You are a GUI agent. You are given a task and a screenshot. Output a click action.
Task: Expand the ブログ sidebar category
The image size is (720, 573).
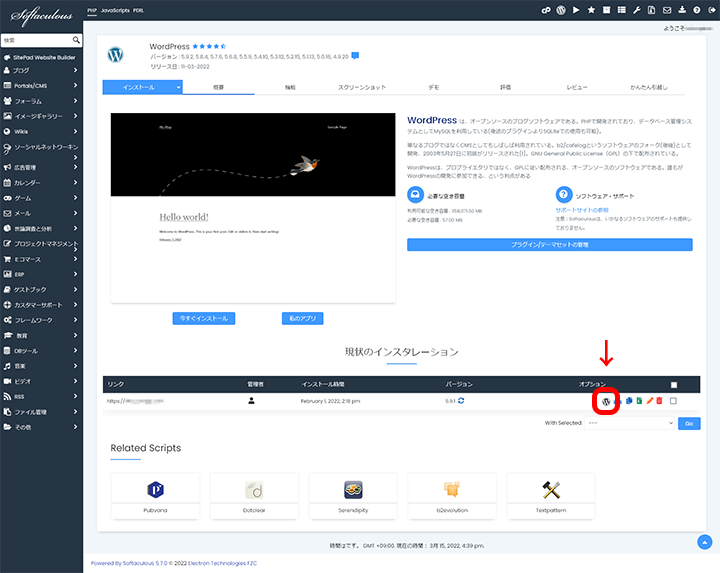(40, 70)
